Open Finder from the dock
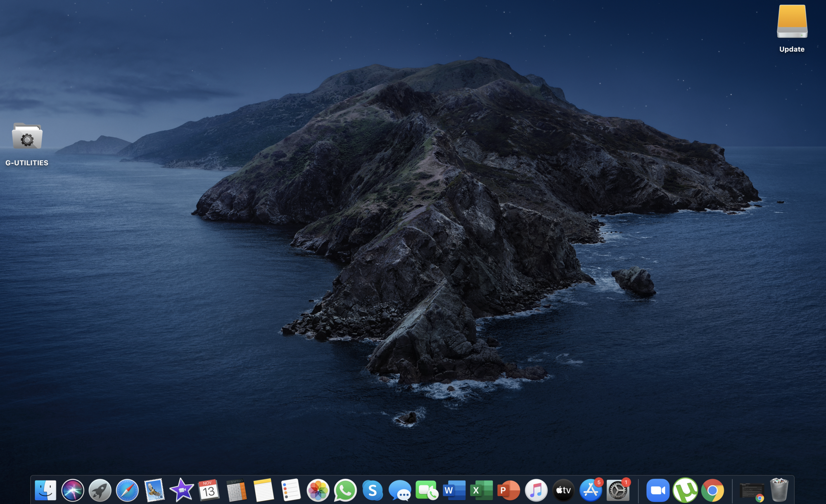The image size is (826, 504). (45, 490)
